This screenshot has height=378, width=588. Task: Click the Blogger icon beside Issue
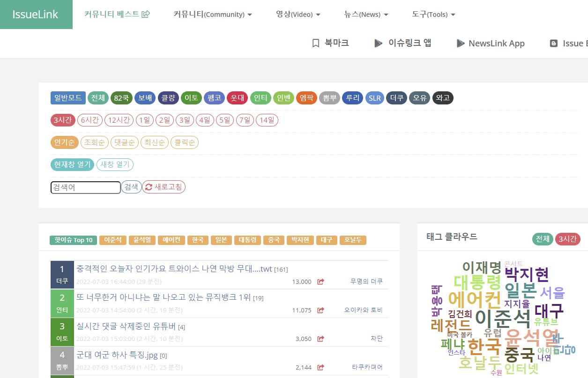[x=554, y=43]
